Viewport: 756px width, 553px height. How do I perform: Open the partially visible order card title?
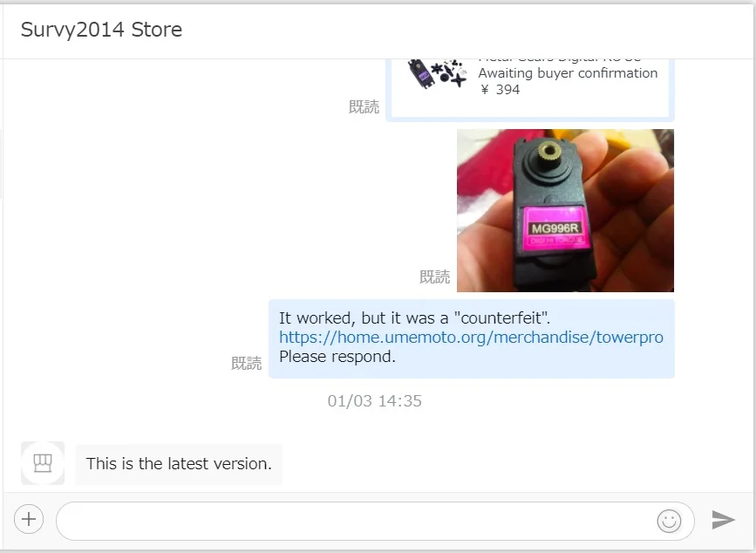[x=559, y=61]
